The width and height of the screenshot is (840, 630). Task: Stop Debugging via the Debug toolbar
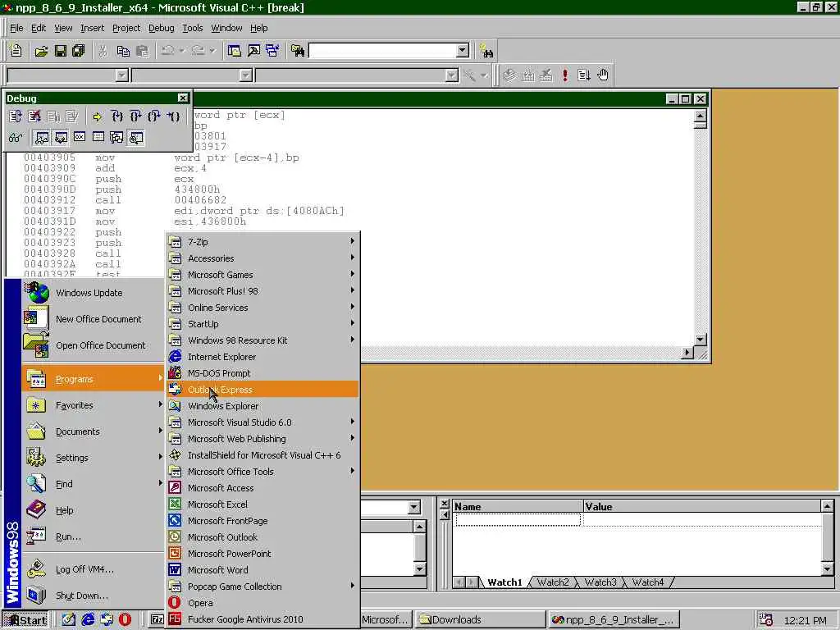coord(34,116)
